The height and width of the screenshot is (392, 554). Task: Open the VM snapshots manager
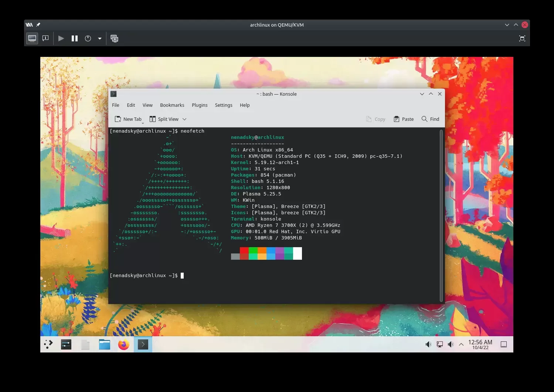[115, 38]
